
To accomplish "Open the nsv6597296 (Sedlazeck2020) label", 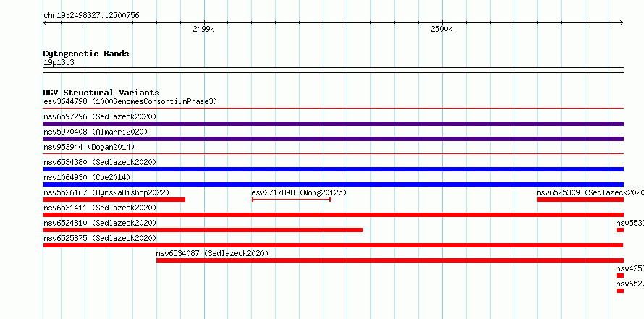I will point(100,116).
